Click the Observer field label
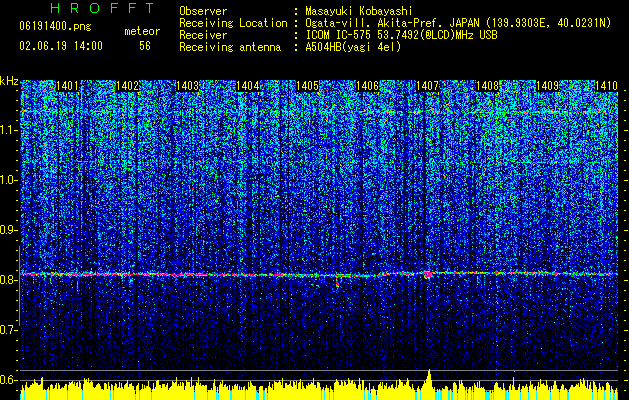This screenshot has height=400, width=629. coord(203,11)
